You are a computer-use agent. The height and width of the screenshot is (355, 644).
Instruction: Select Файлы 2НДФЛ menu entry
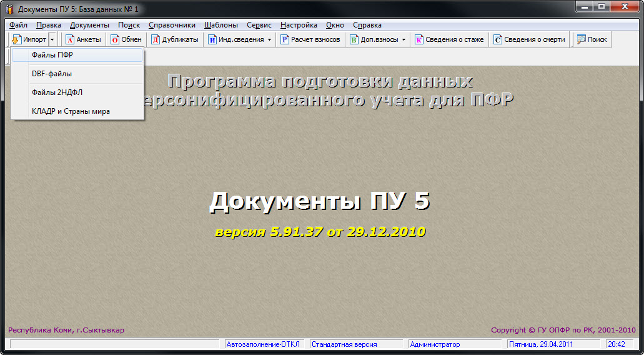pos(57,92)
